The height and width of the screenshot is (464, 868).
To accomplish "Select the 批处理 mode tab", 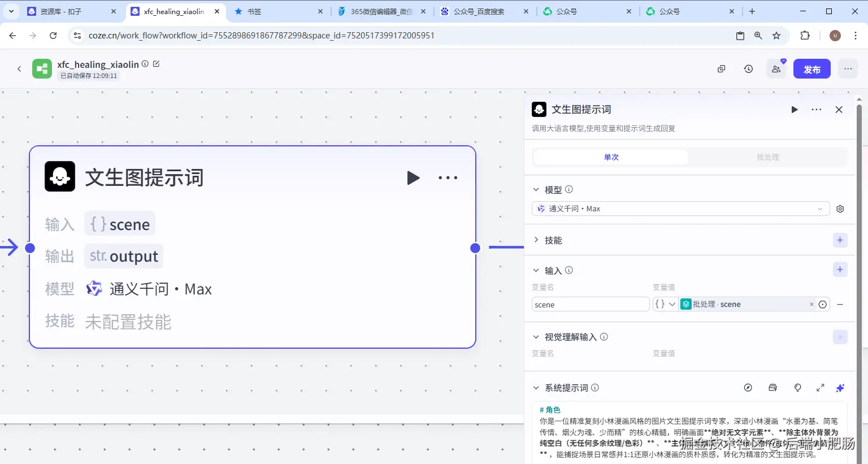I will [768, 157].
